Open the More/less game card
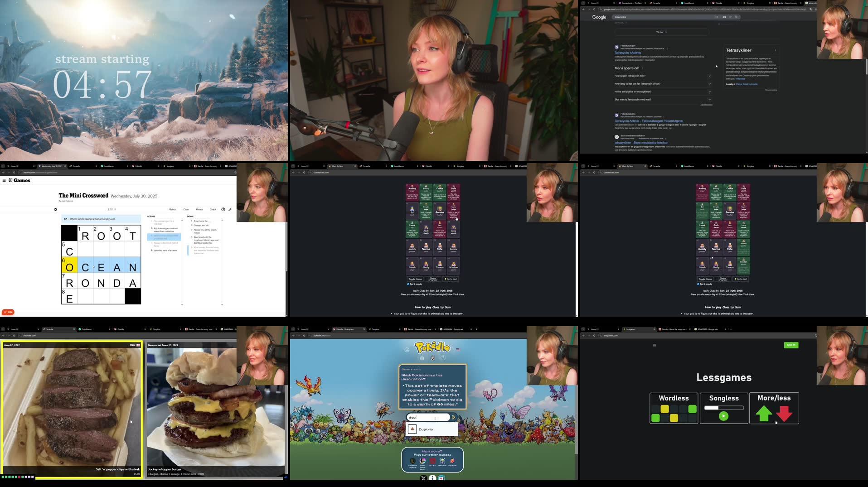 pos(774,408)
